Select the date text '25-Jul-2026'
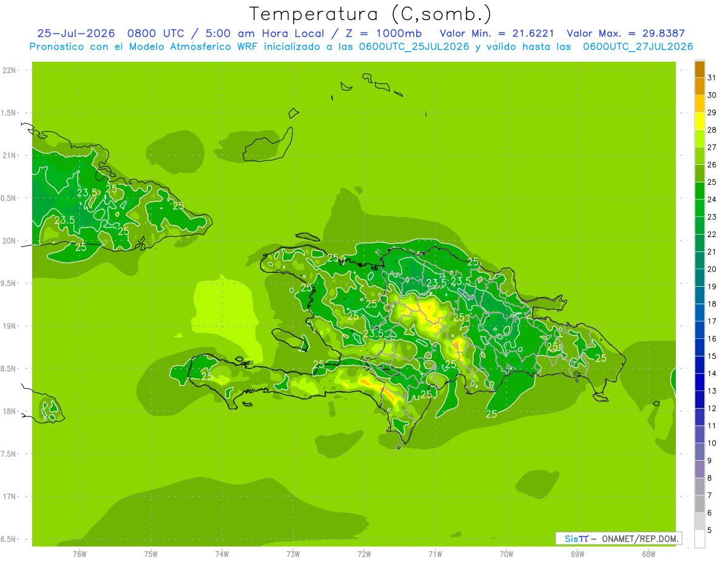728x562 pixels. [76, 34]
